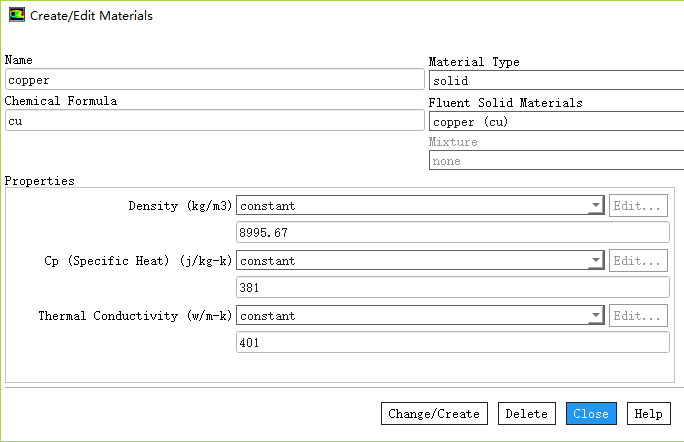
Task: Click the Fluent icon in title bar
Action: coord(16,16)
